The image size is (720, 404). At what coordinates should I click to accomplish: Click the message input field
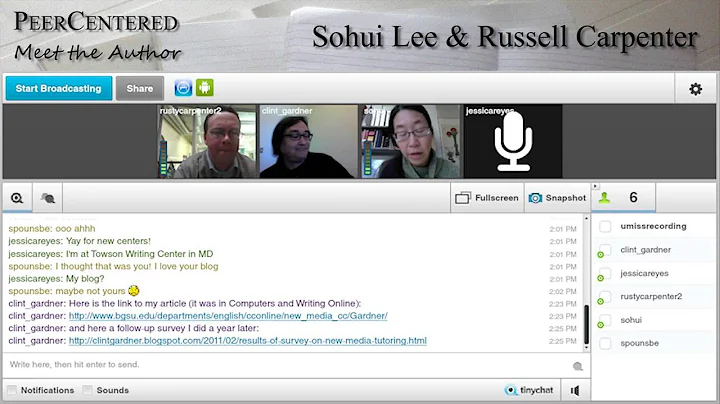(287, 365)
